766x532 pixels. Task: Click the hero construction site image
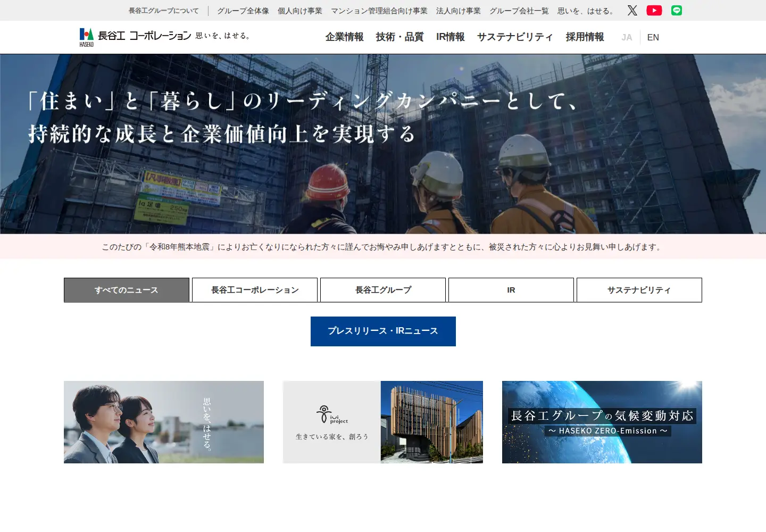pyautogui.click(x=383, y=144)
